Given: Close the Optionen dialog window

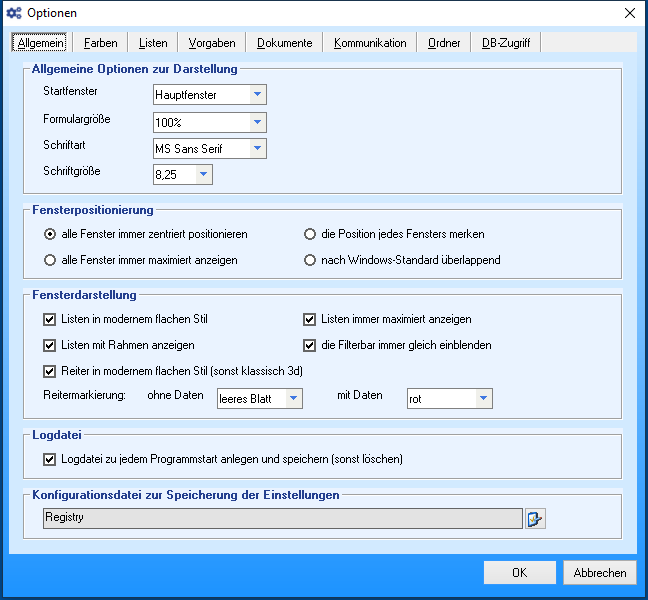Looking at the screenshot, I should (x=629, y=13).
